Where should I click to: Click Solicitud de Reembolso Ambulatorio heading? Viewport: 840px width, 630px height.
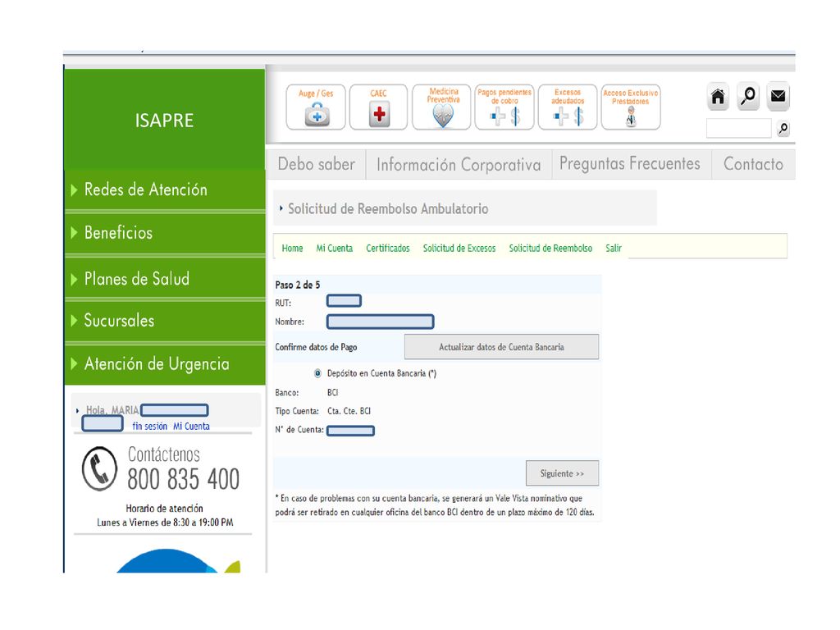coord(388,209)
